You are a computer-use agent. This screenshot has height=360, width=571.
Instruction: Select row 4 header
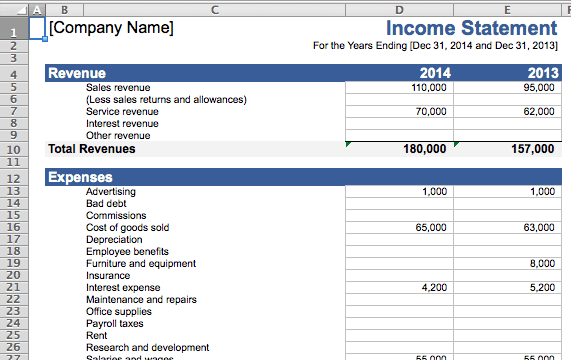[x=14, y=73]
